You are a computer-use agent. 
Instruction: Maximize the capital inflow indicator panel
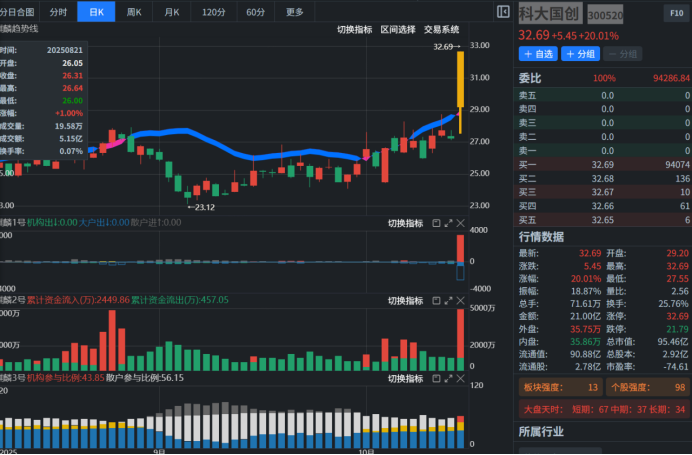tap(449, 299)
